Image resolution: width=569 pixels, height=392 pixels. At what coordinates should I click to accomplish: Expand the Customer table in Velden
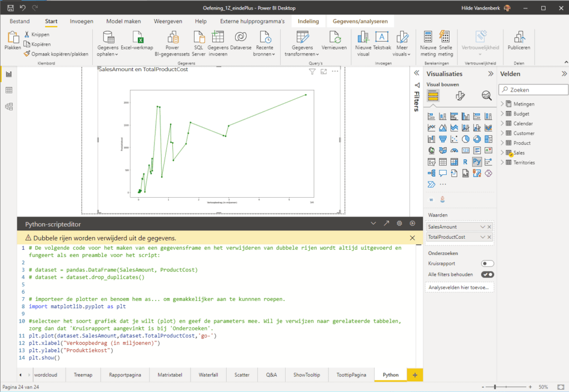pyautogui.click(x=502, y=133)
